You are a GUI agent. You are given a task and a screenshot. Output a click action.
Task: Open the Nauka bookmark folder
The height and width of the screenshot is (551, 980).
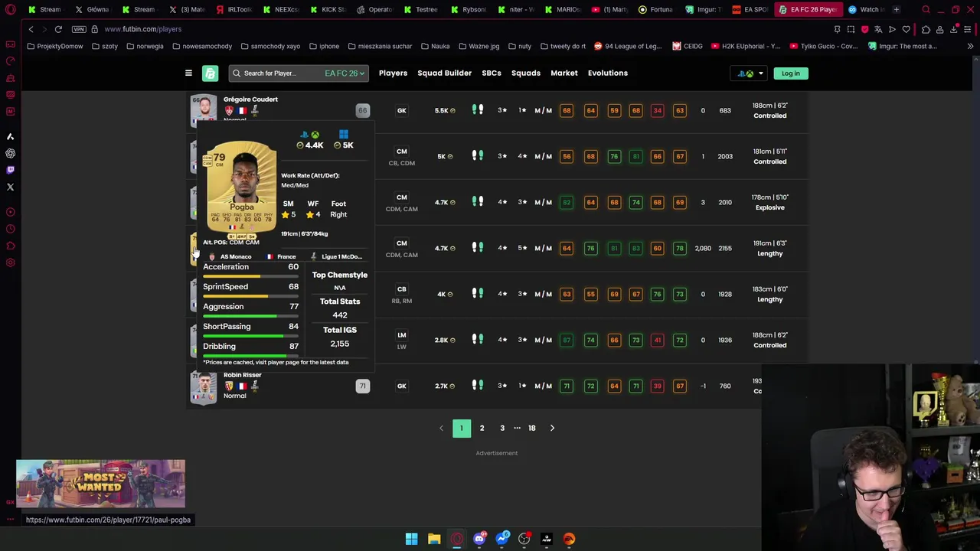tap(435, 46)
